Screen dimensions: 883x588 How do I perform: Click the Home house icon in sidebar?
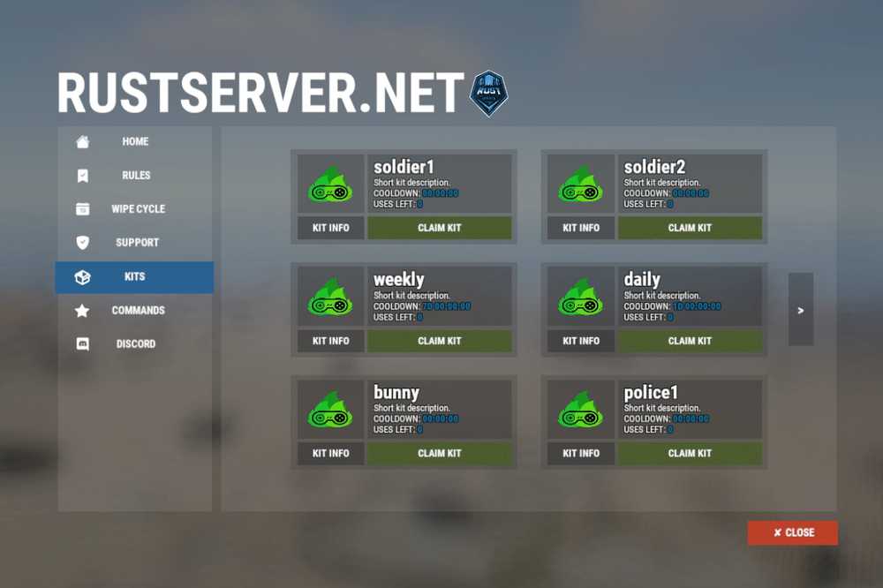pos(82,142)
